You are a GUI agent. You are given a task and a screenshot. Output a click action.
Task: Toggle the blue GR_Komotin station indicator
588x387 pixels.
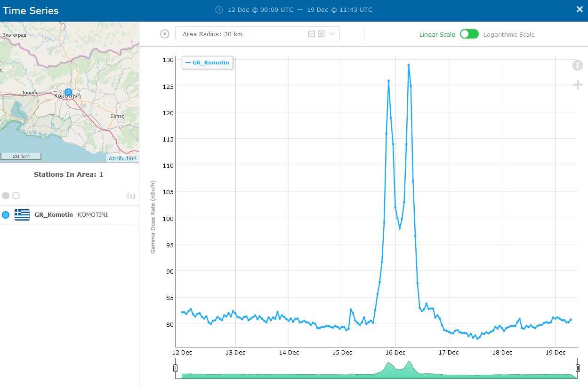(x=6, y=215)
